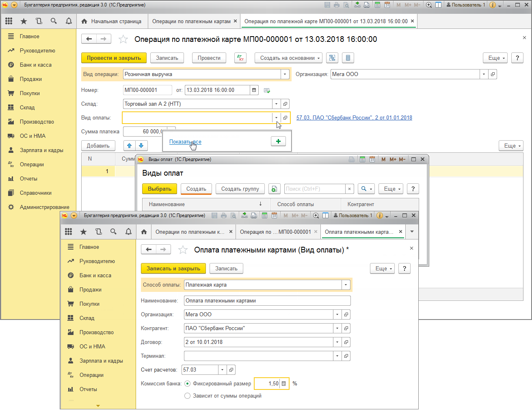Click the favorites star beside document title

pos(123,39)
